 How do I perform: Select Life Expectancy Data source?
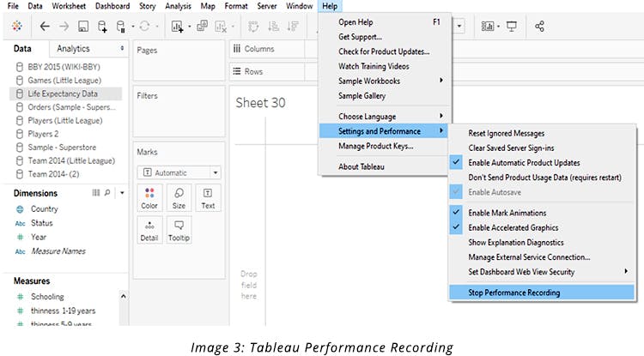point(66,94)
